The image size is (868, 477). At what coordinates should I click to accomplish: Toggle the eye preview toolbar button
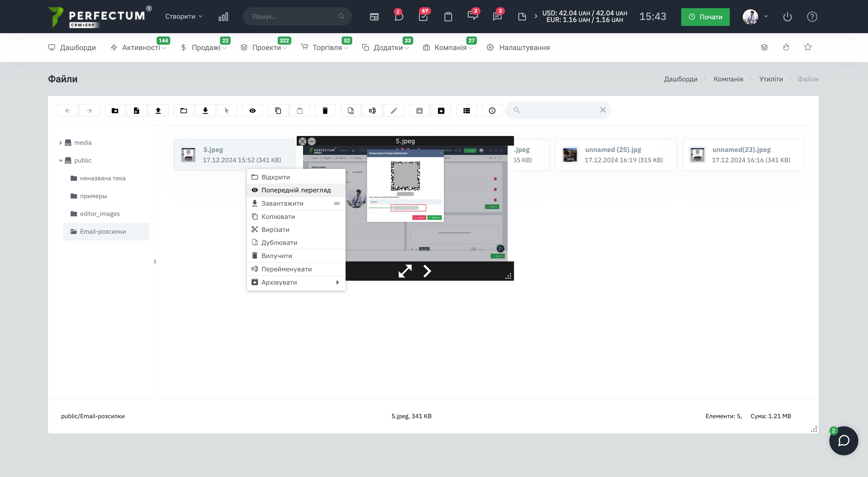252,110
